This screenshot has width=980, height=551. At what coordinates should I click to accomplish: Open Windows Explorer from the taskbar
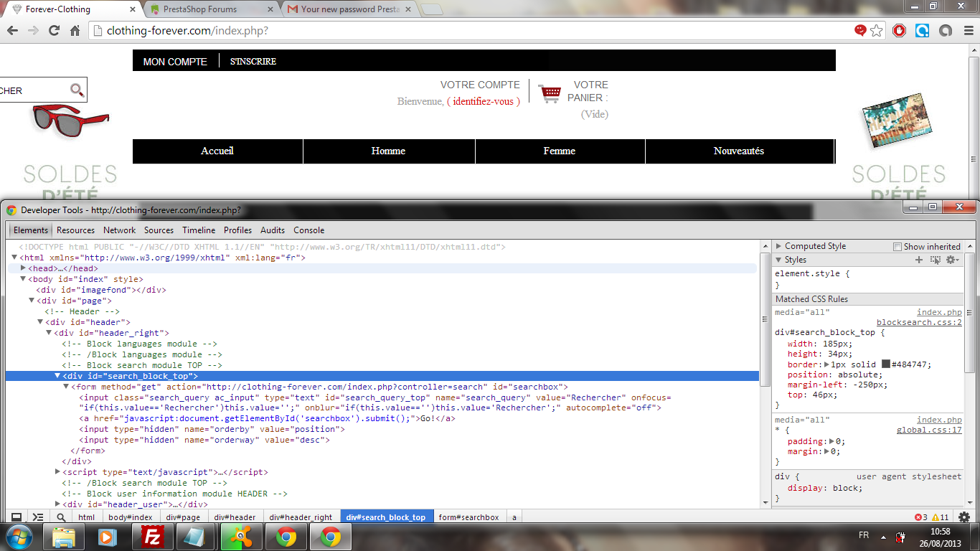(x=65, y=537)
